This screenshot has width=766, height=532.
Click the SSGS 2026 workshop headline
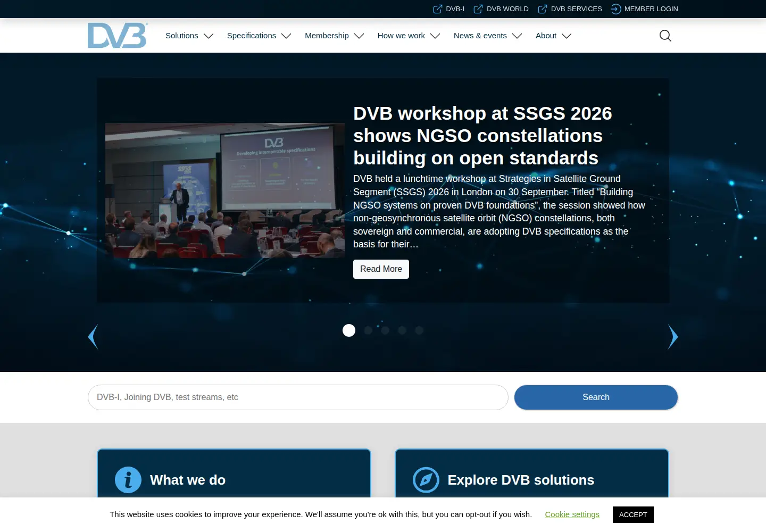coord(482,136)
